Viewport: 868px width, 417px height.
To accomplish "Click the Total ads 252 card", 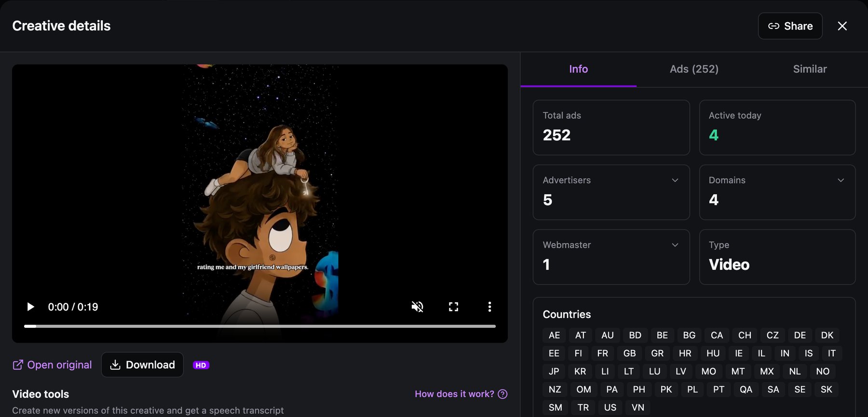I will point(611,128).
